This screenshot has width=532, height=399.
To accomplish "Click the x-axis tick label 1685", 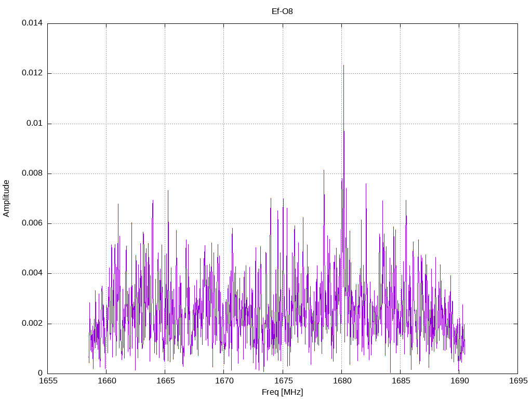I will point(401,381).
